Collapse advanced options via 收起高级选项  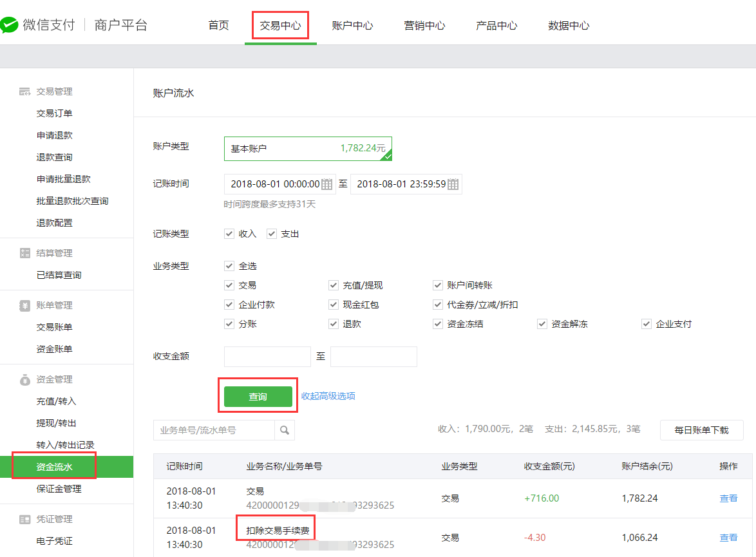coord(328,396)
